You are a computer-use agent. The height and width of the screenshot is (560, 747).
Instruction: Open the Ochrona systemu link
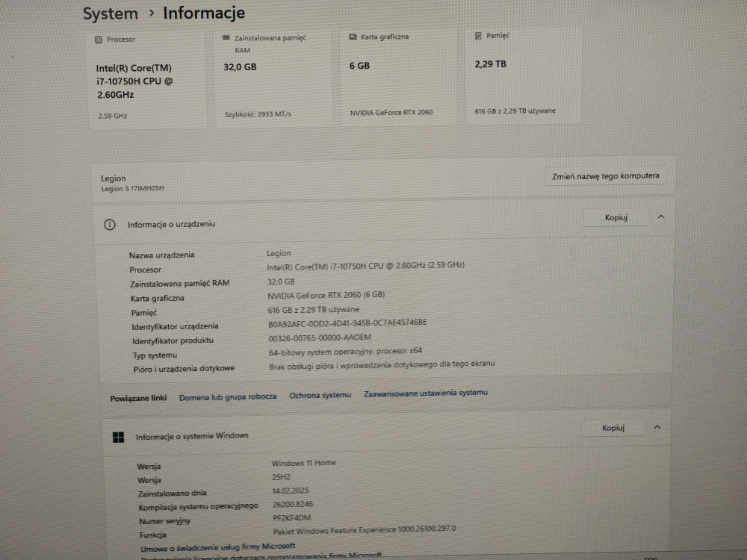click(x=320, y=395)
